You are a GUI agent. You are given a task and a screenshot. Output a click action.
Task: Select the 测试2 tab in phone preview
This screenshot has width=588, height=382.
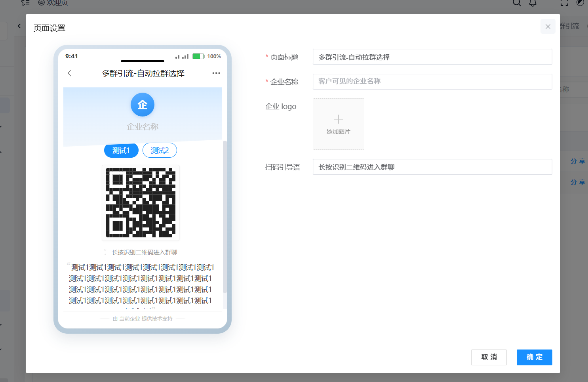160,151
